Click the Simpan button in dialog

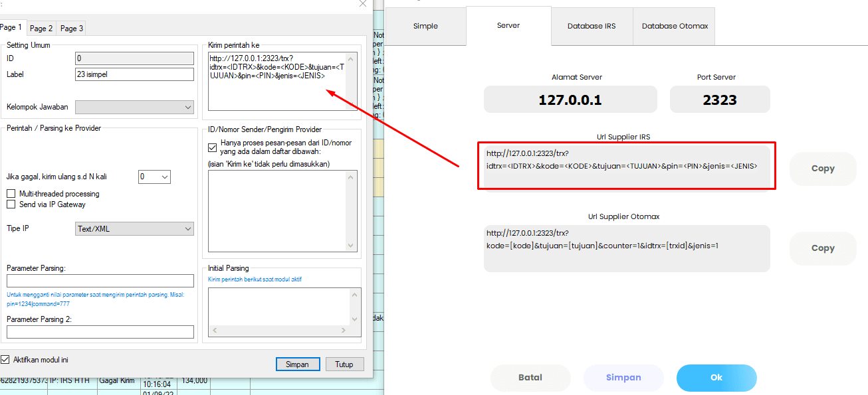click(x=297, y=364)
